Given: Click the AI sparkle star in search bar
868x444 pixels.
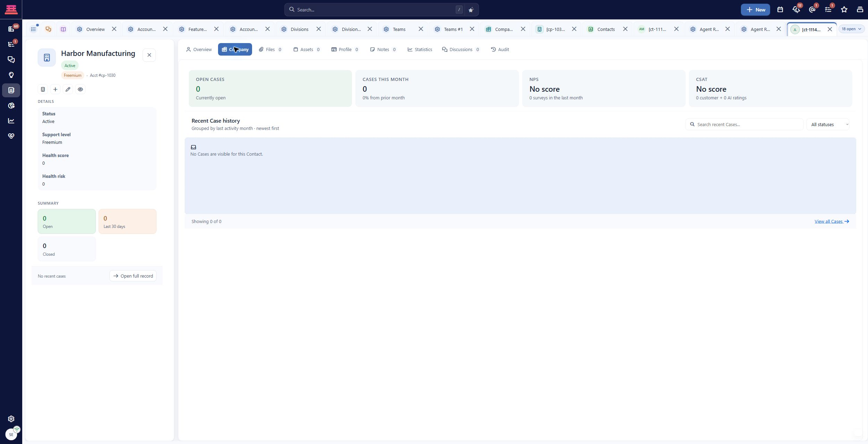Looking at the screenshot, I should point(470,10).
